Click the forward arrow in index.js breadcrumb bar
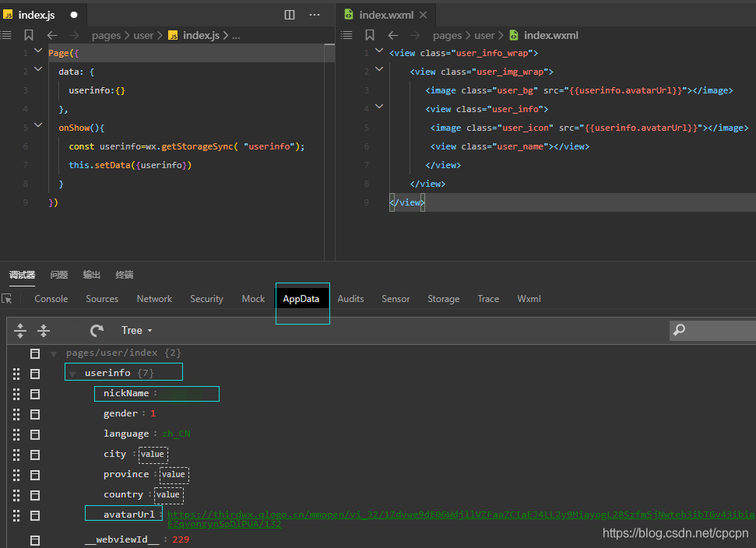 (x=74, y=35)
